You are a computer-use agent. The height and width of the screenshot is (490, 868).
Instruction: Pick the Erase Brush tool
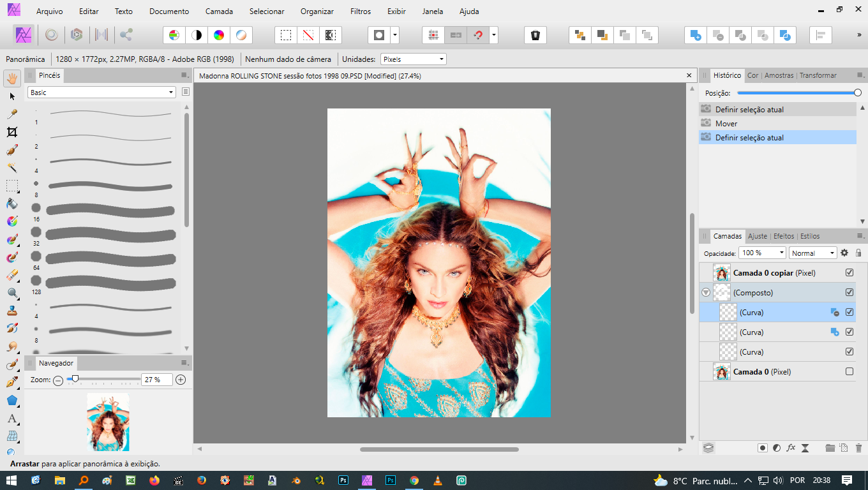click(x=12, y=275)
